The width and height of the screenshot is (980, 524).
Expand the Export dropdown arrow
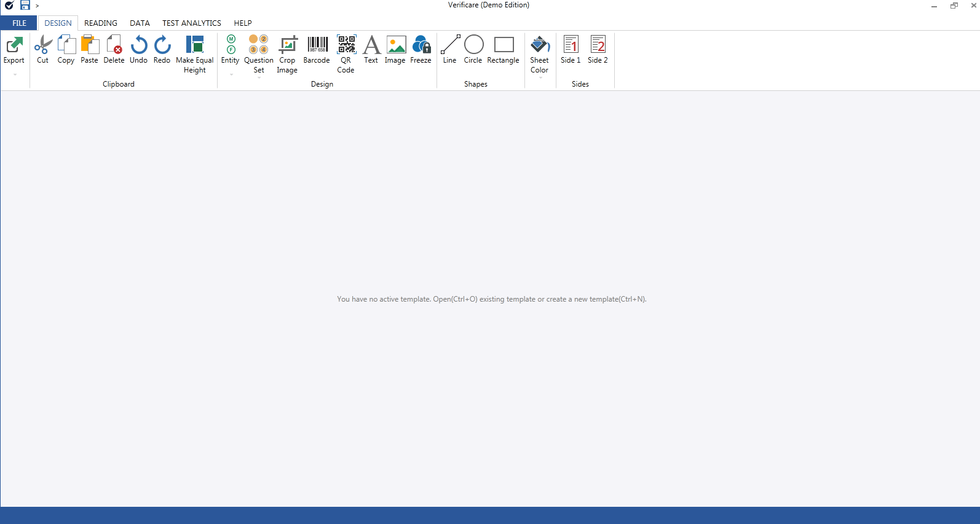pyautogui.click(x=15, y=75)
